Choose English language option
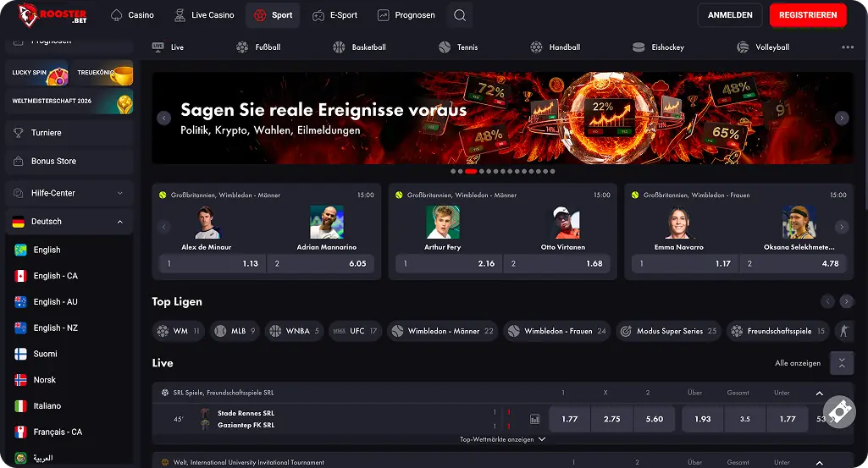This screenshot has width=868, height=468. click(x=69, y=250)
